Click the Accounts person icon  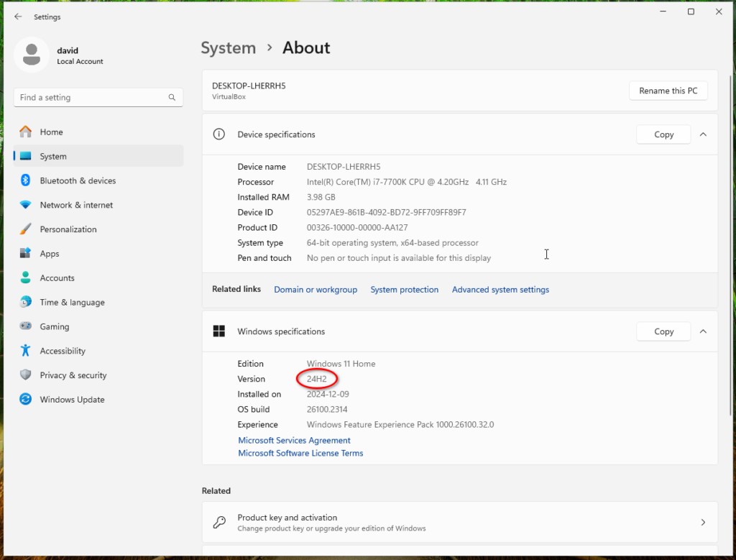tap(25, 278)
